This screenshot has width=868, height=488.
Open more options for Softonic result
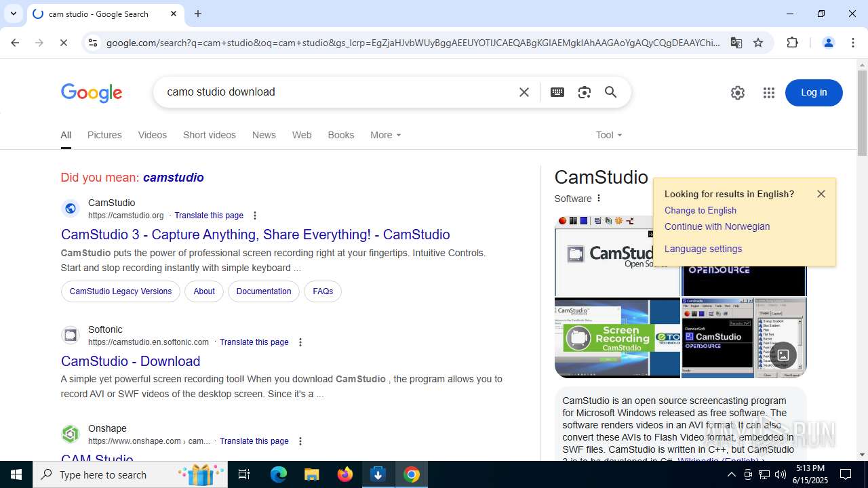[x=300, y=342]
